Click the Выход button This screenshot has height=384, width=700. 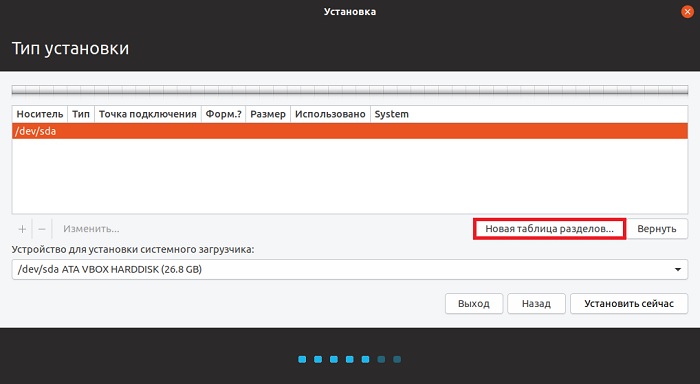[x=474, y=304]
